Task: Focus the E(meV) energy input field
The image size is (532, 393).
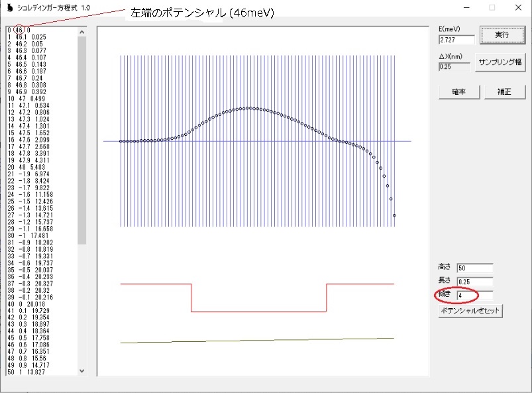Action: 456,40
